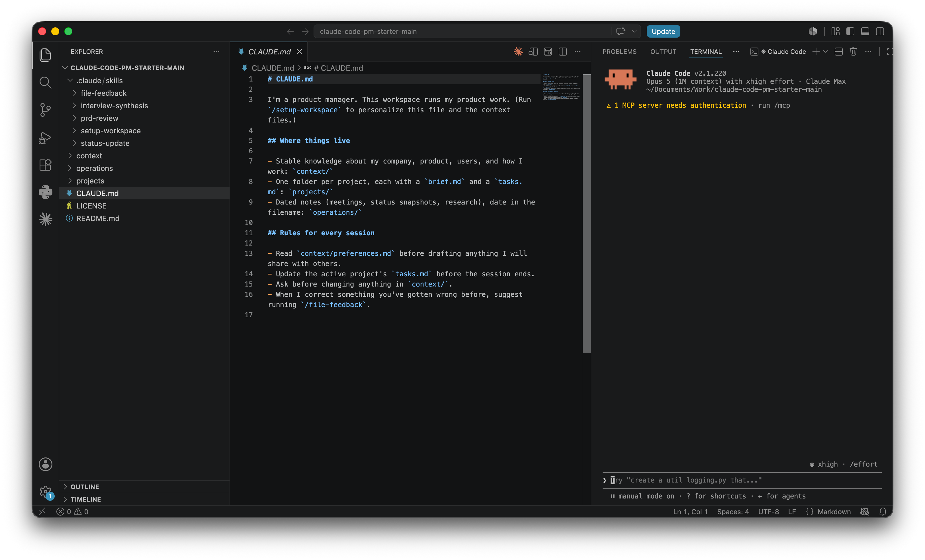The width and height of the screenshot is (925, 560).
Task: Click the Update button
Action: click(x=663, y=32)
